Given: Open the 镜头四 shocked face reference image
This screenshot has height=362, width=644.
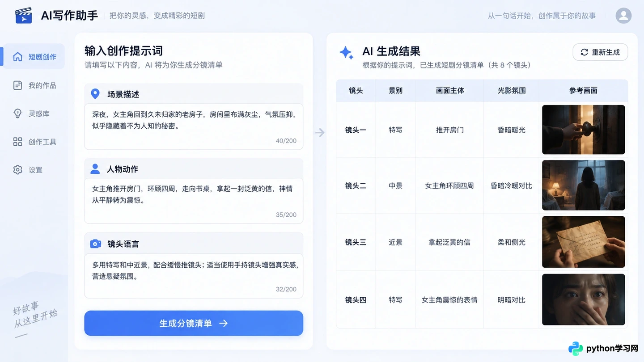Looking at the screenshot, I should tap(583, 299).
